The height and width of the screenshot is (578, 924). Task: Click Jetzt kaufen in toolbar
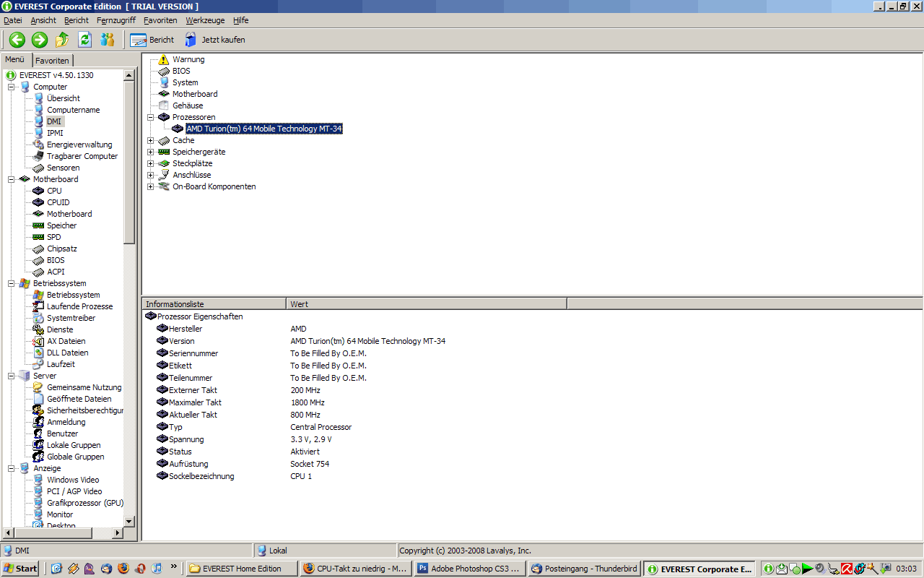215,40
